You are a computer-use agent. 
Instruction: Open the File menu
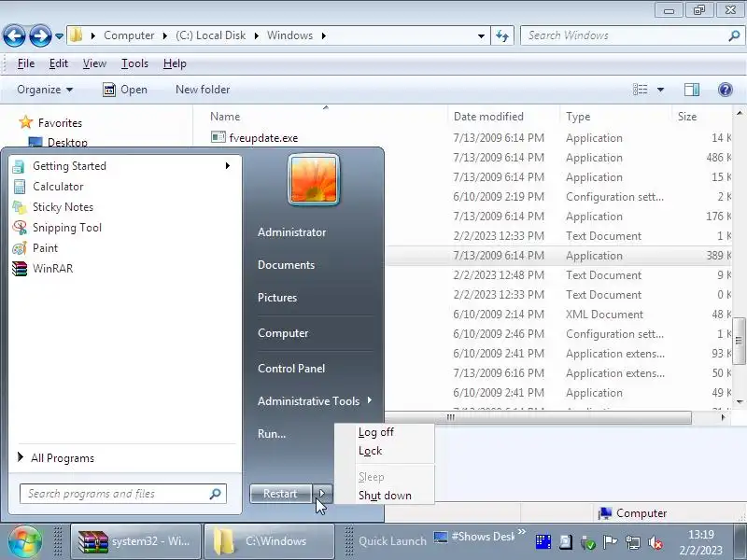coord(26,63)
